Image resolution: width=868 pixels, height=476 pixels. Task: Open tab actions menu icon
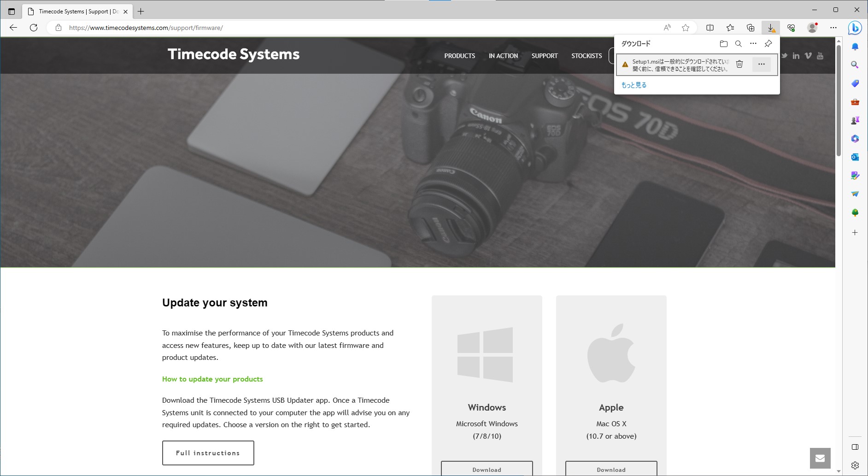12,12
